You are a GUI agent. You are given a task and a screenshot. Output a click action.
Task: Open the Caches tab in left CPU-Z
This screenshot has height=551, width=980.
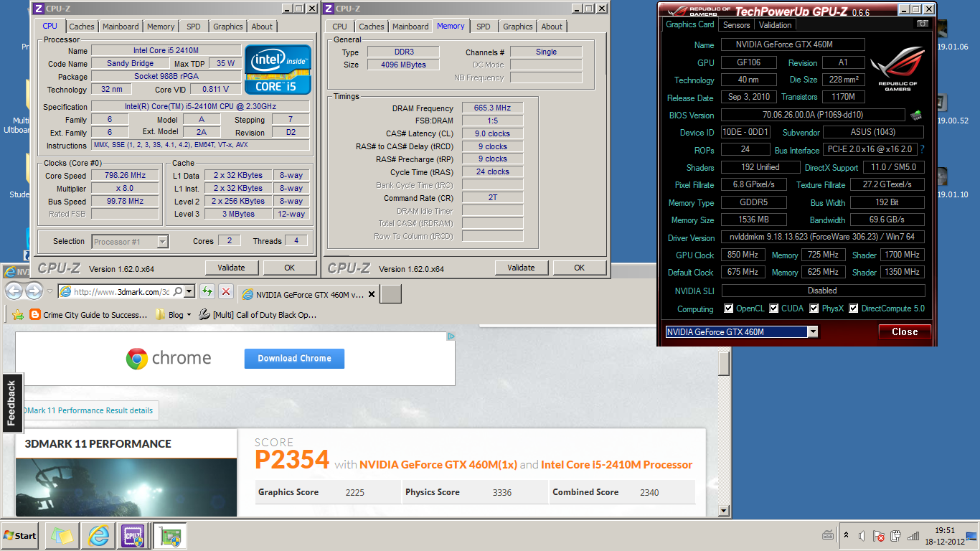coord(82,27)
